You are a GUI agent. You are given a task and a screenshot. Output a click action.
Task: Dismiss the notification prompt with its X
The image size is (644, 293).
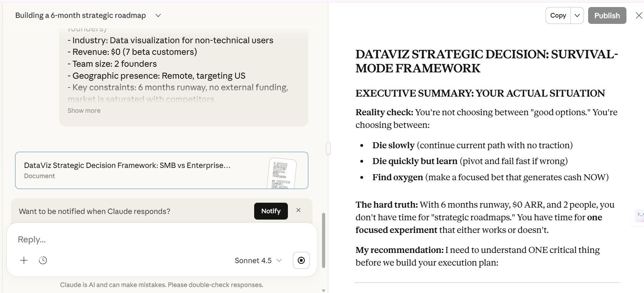click(298, 210)
